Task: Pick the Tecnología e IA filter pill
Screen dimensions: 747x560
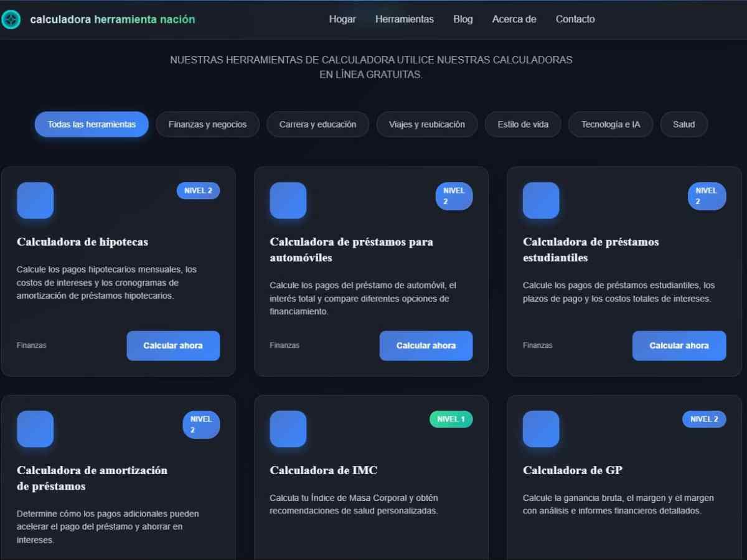Action: coord(610,124)
